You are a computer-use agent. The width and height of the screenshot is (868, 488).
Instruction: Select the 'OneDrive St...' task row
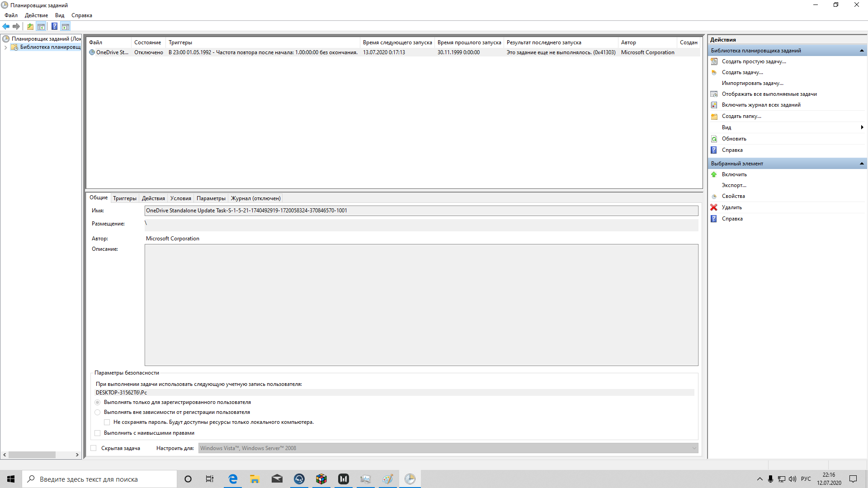click(393, 52)
